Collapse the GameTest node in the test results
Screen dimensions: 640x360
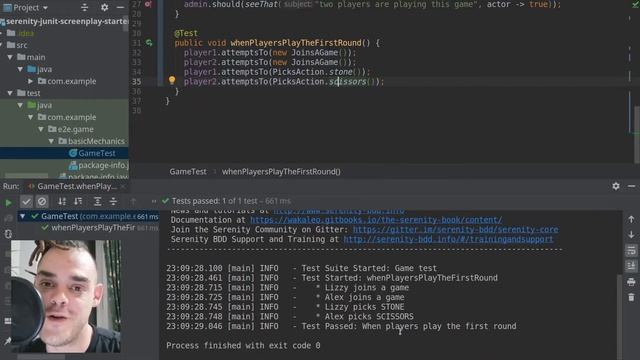pos(22,216)
